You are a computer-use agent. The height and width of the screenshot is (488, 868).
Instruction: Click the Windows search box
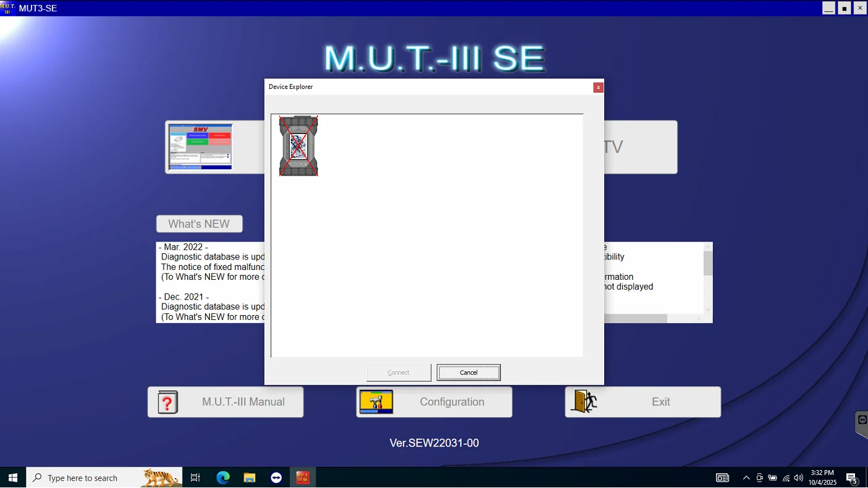104,477
